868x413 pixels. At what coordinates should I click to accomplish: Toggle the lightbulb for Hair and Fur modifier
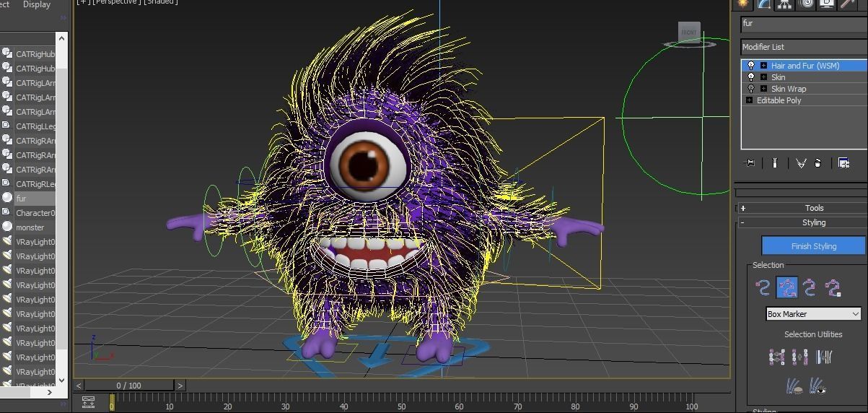pos(751,66)
